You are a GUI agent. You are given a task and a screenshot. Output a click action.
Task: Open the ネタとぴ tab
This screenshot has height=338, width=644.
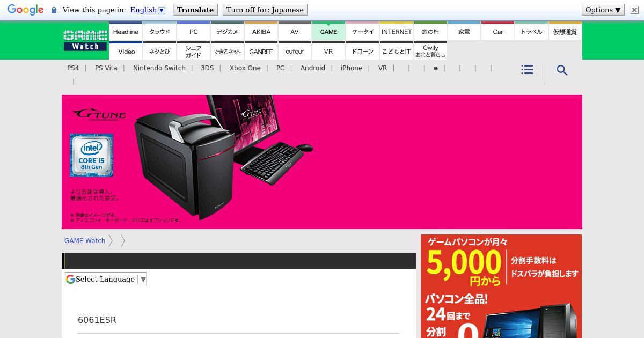[x=159, y=51]
